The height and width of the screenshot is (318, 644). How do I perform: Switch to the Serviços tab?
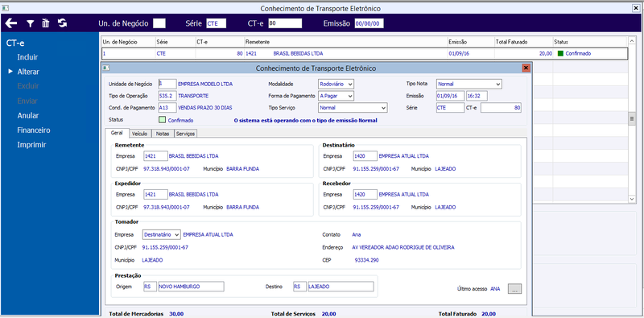(x=185, y=134)
